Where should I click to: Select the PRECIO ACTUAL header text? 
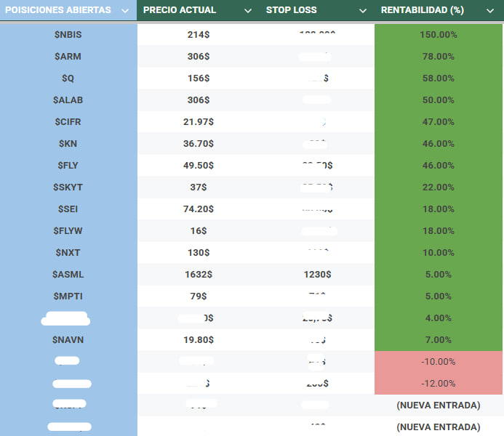tap(180, 10)
